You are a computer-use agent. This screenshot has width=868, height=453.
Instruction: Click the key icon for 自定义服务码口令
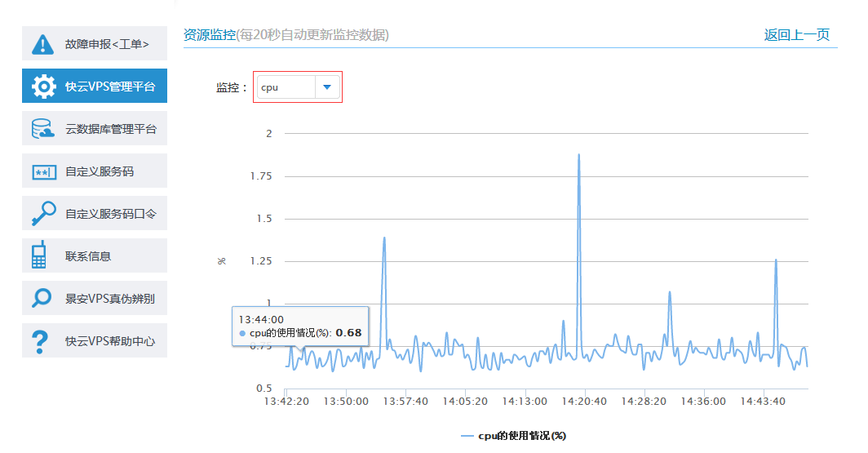tap(42, 214)
